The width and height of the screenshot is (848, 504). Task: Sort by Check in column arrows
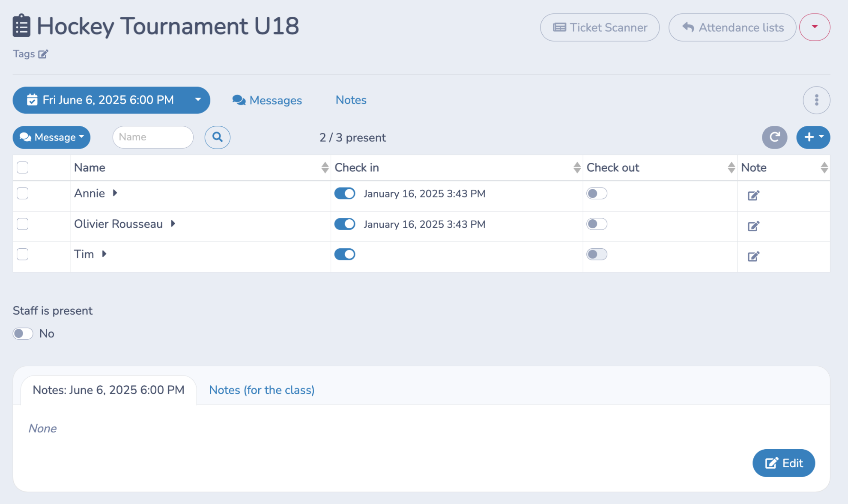tap(577, 167)
